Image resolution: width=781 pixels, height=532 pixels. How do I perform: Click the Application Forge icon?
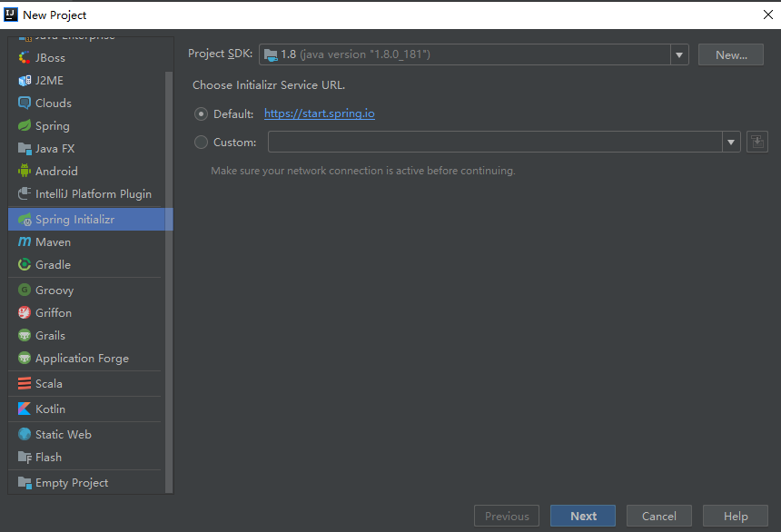[24, 359]
